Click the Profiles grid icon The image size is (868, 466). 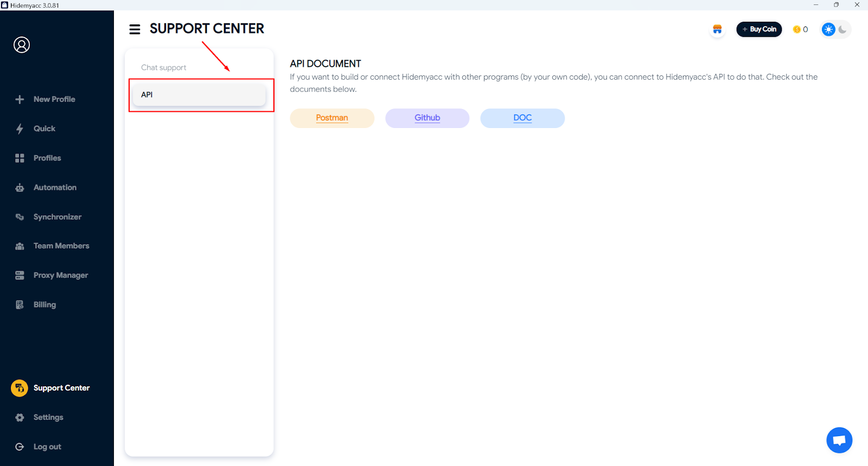[20, 158]
